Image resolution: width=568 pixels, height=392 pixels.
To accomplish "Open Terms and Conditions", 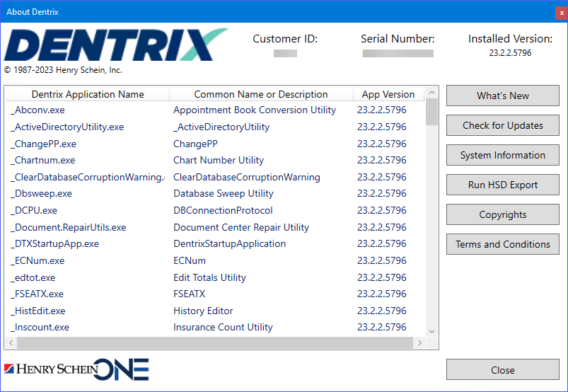I will click(x=502, y=244).
